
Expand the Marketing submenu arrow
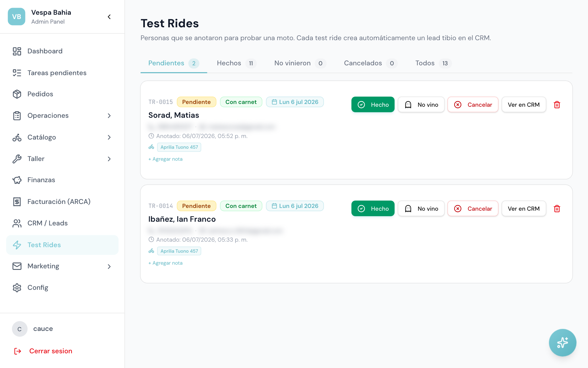(109, 266)
